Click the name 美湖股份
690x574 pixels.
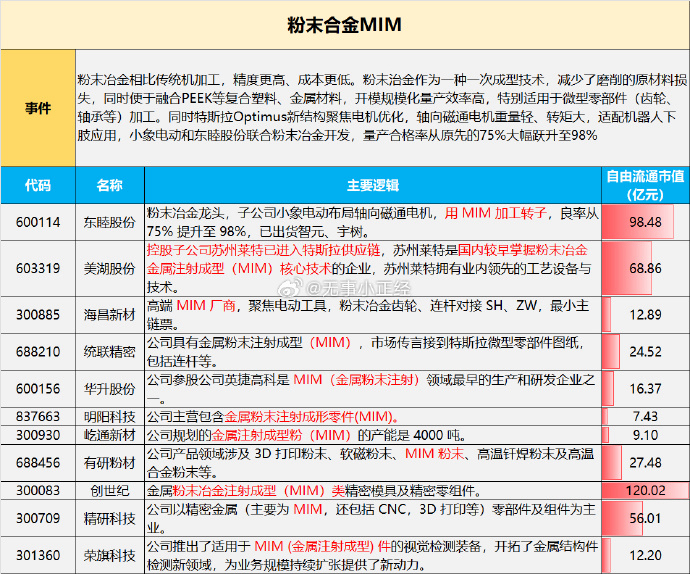point(110,268)
